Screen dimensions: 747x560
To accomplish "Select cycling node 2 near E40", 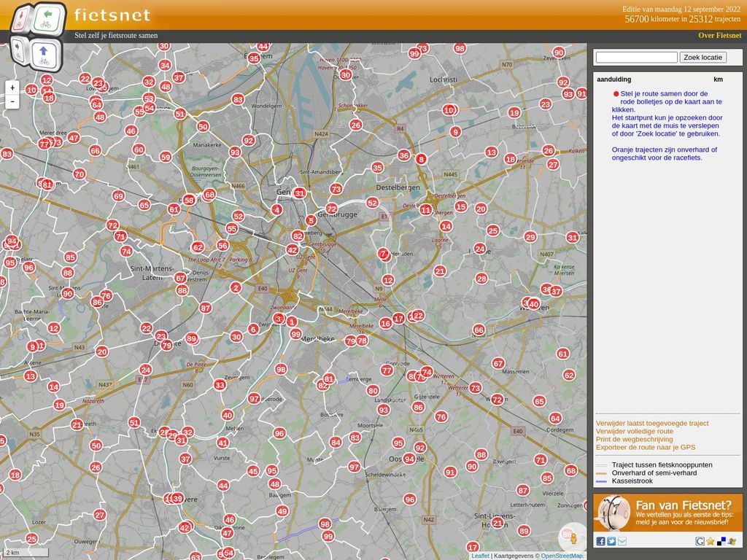I will [x=236, y=287].
